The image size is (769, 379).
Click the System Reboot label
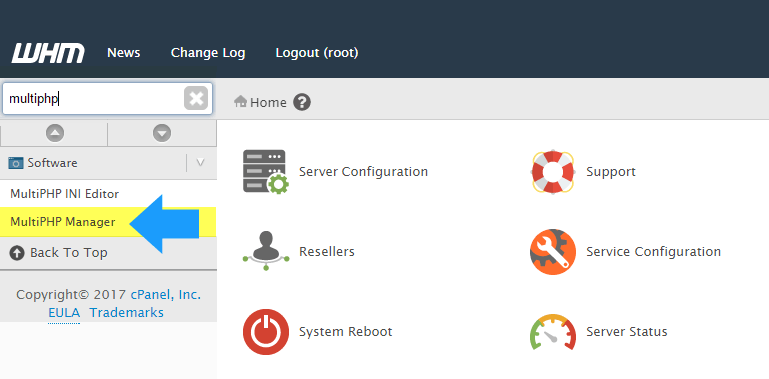click(346, 332)
